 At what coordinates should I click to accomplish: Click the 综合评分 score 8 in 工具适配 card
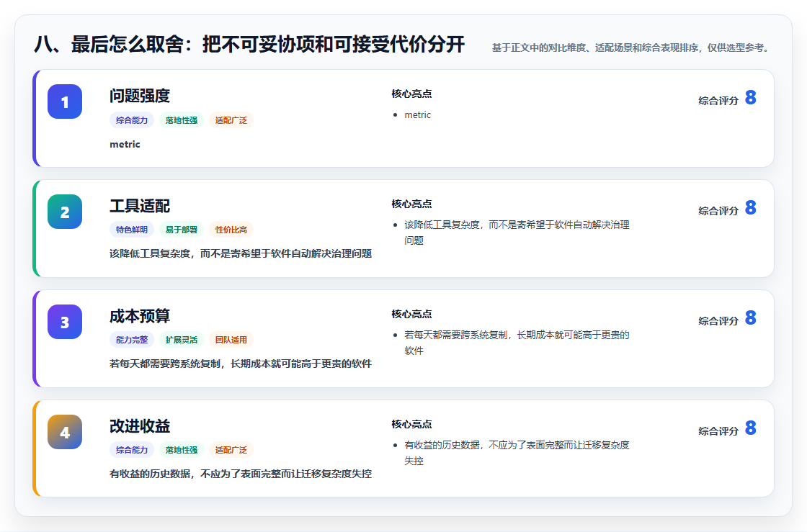(750, 207)
